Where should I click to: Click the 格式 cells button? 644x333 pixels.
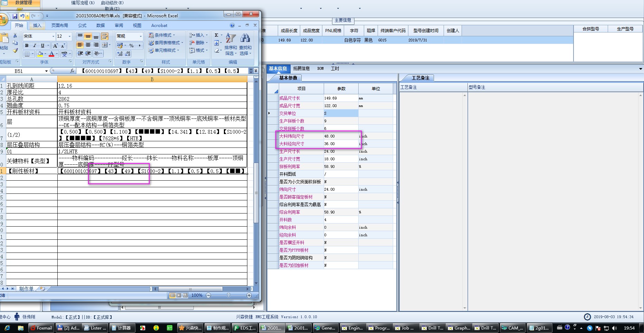(x=198, y=50)
